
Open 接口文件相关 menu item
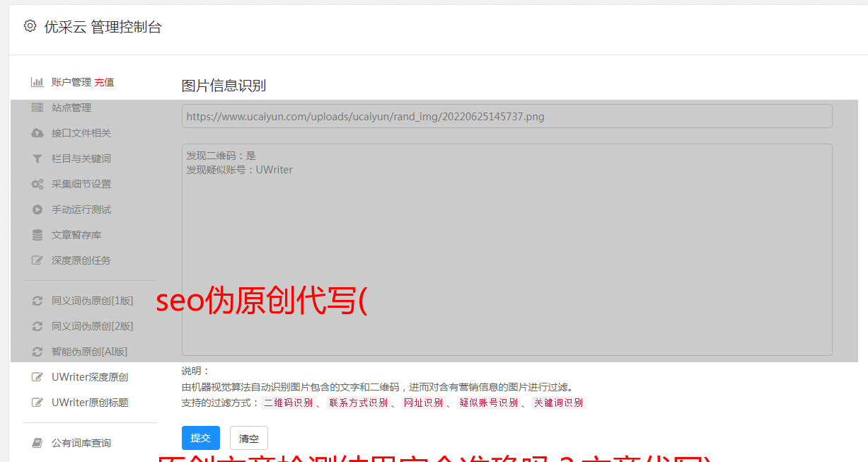[x=81, y=133]
